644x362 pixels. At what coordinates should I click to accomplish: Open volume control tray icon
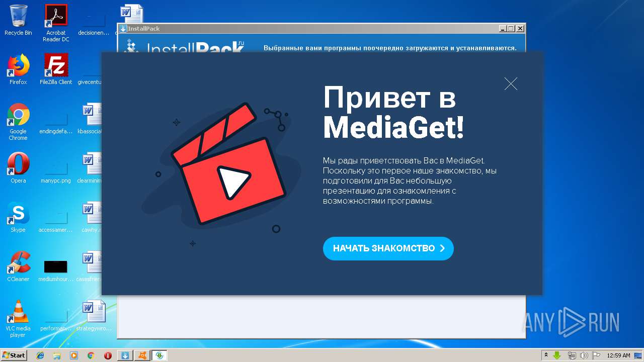(x=584, y=355)
